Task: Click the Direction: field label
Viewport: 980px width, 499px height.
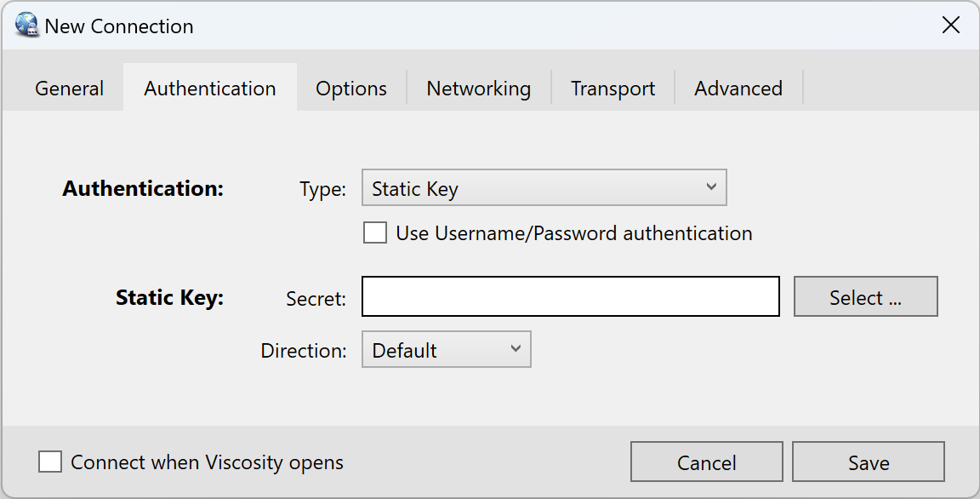Action: point(304,351)
